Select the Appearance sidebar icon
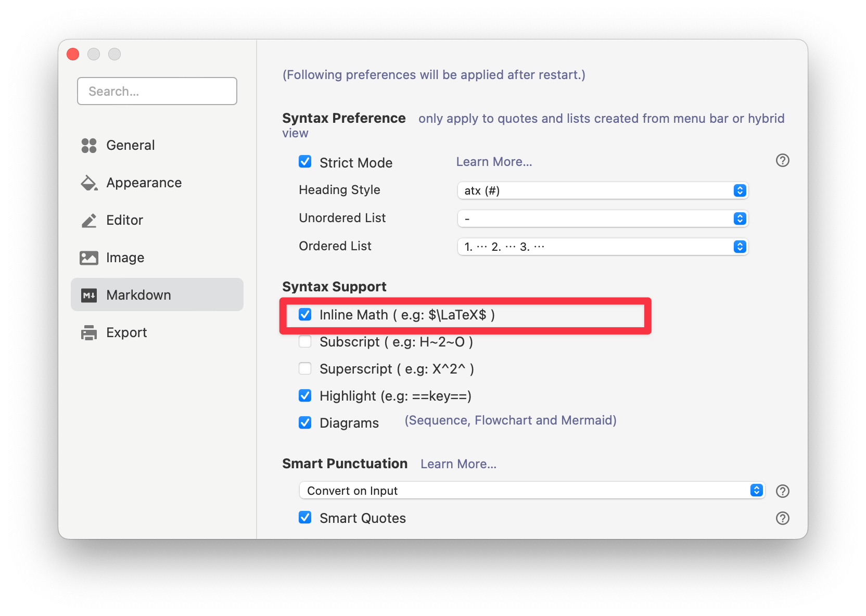 pos(88,183)
